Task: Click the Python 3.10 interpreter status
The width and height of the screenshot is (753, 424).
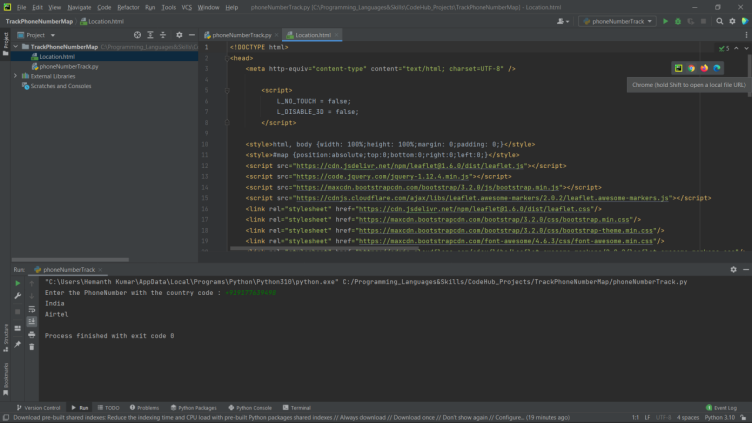Action: click(x=719, y=418)
